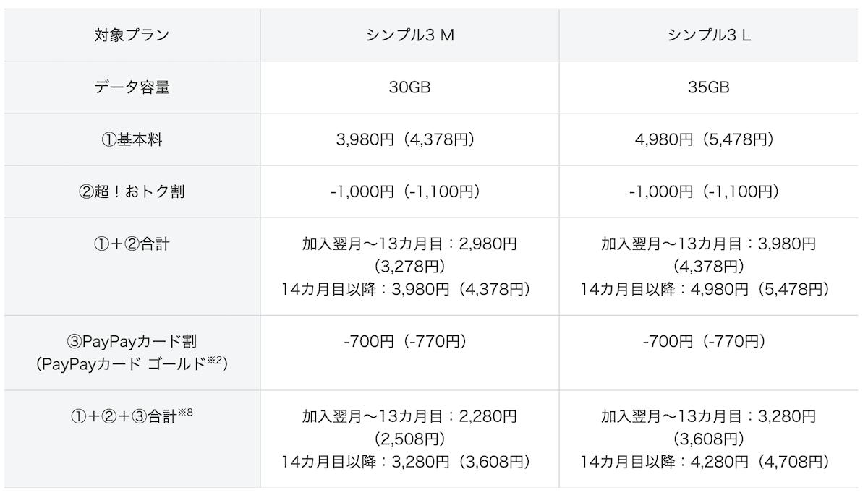Select the 14カ月目以降：4,280円（4,708円） total text
This screenshot has width=868, height=495.
point(705,461)
